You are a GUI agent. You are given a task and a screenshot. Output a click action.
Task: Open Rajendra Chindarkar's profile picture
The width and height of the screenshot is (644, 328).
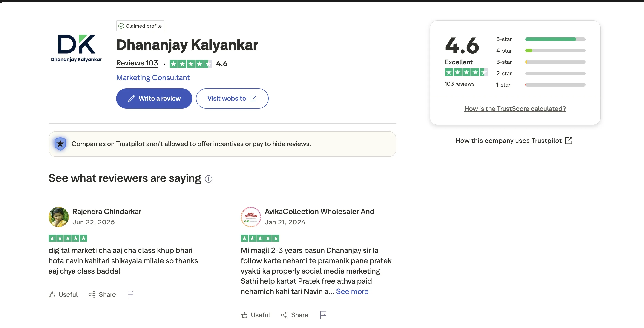pyautogui.click(x=58, y=217)
